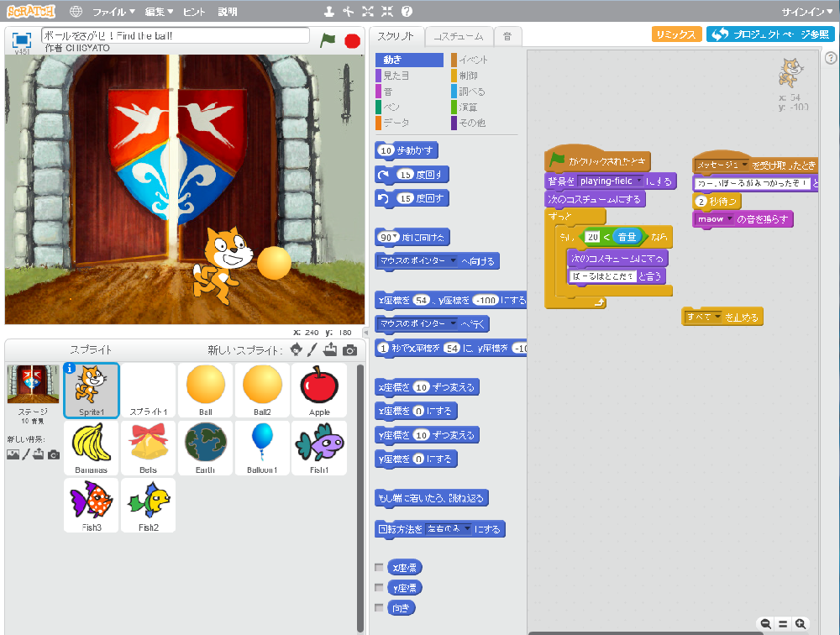Open the すべて dropdown on stop block
Image resolution: width=840 pixels, height=635 pixels.
pyautogui.click(x=717, y=317)
